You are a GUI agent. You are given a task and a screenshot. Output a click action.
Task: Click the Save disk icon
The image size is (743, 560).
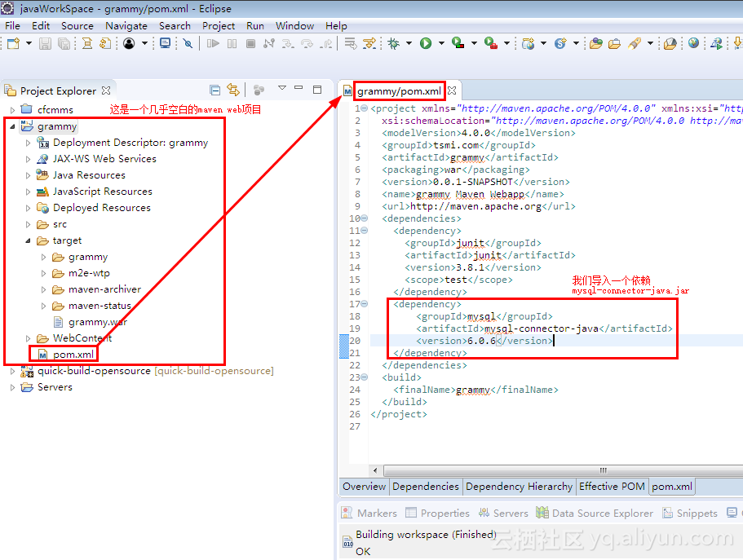click(x=45, y=43)
